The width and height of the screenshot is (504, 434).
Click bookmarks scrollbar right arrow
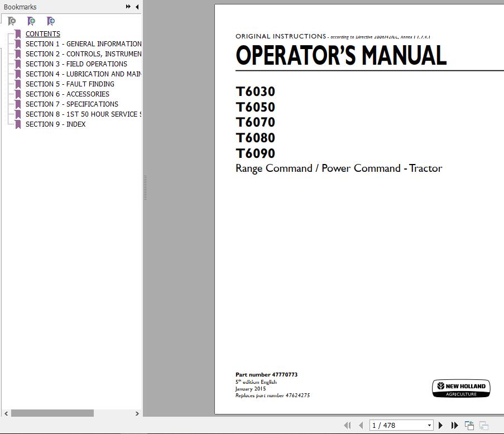(137, 413)
